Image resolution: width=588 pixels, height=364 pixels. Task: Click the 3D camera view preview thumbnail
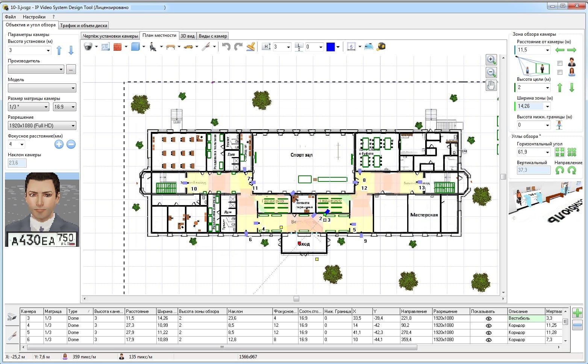546,204
